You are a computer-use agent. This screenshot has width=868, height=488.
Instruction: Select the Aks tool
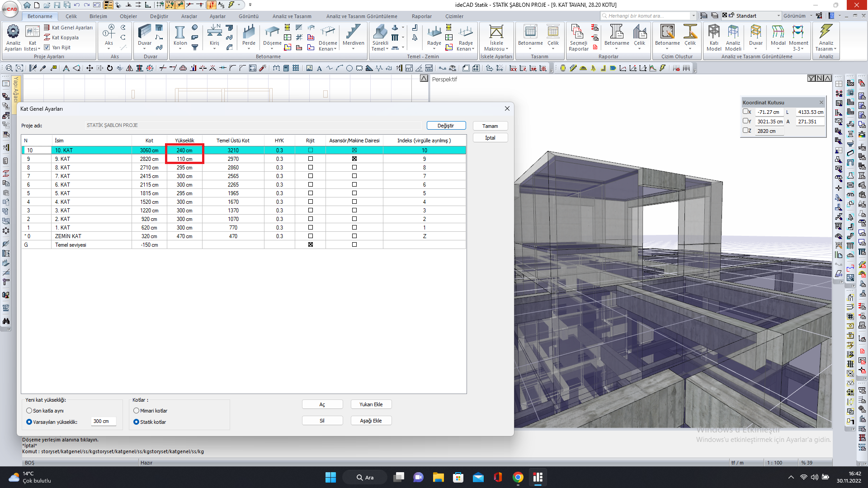click(109, 37)
